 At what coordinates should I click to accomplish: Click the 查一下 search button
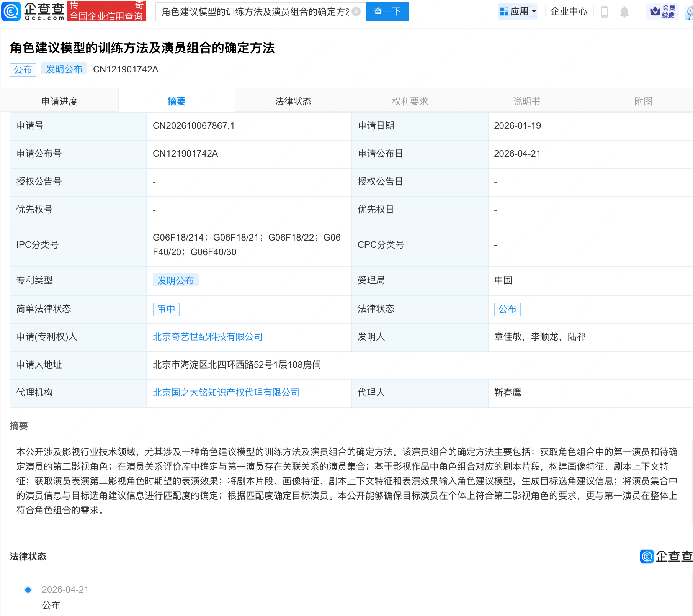coord(387,11)
